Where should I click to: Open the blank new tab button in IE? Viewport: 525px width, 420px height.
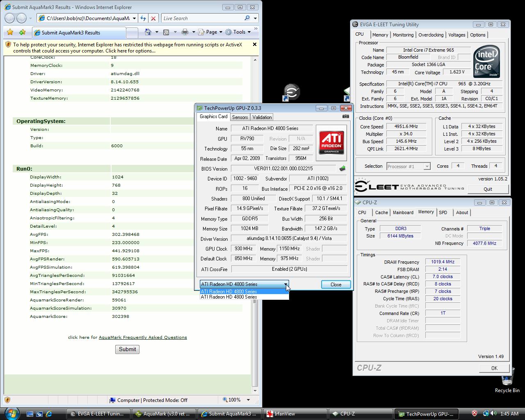point(132,33)
